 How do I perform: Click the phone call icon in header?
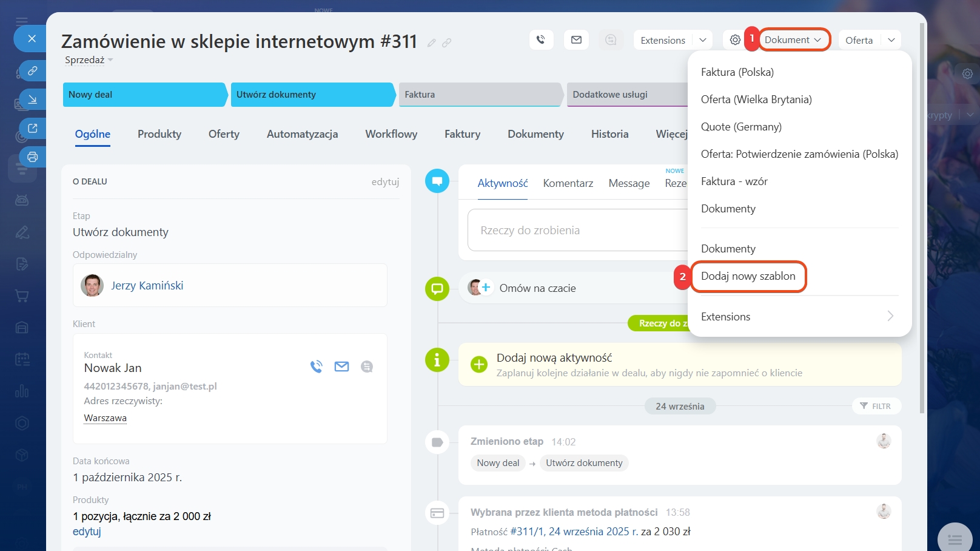point(541,40)
